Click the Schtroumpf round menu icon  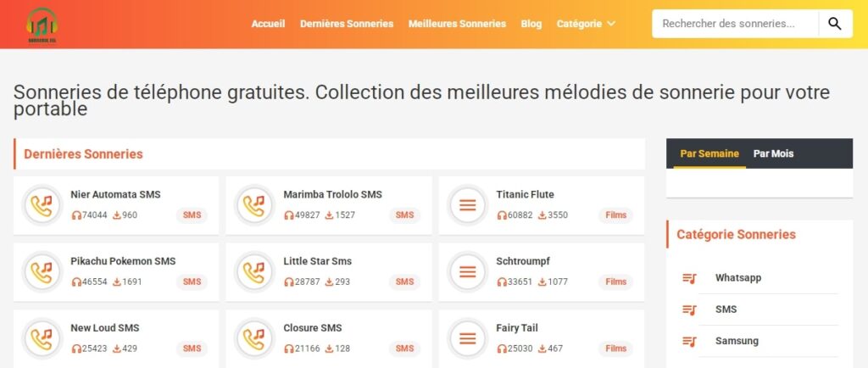click(x=467, y=272)
